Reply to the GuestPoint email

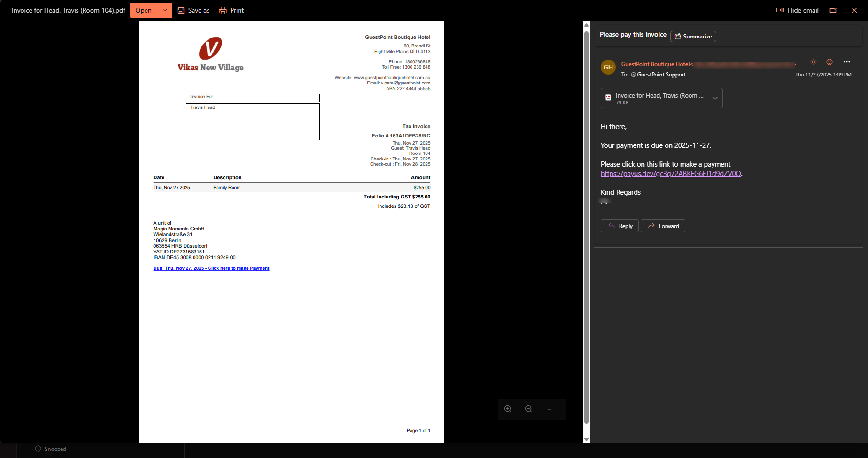(620, 226)
